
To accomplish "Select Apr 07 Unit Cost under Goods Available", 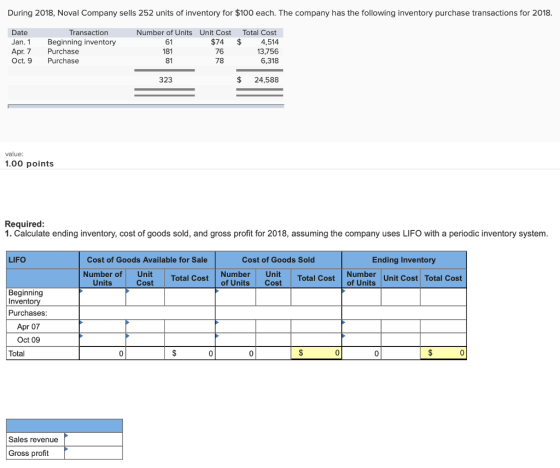I will [x=145, y=327].
